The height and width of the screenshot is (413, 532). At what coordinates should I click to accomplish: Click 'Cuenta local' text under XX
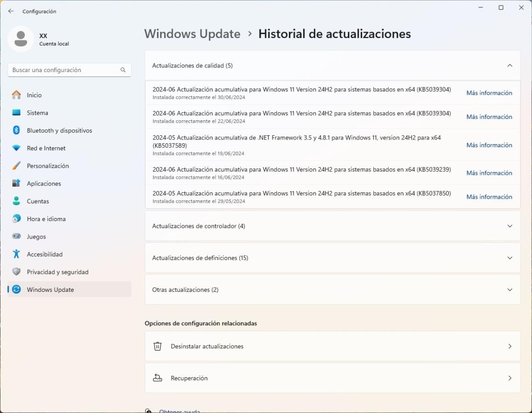coord(54,44)
